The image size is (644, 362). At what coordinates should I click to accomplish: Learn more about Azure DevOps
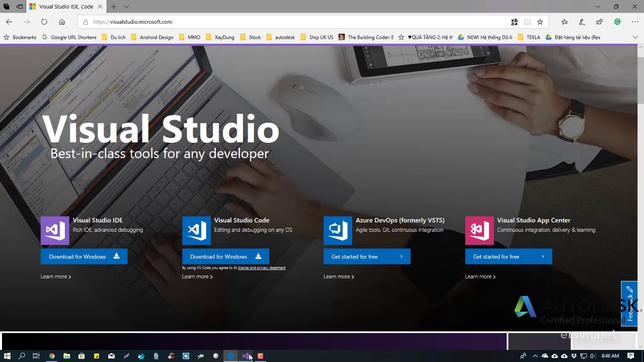tap(339, 277)
